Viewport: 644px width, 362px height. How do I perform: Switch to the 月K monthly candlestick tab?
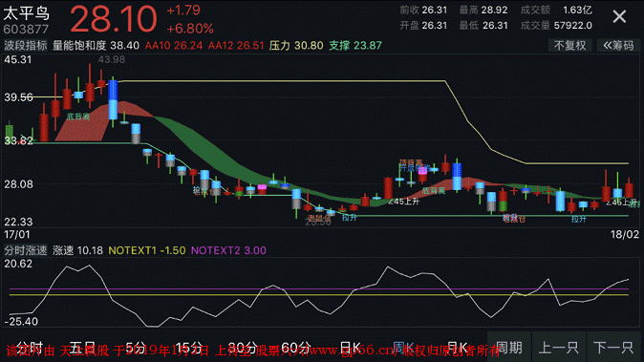pos(457,348)
